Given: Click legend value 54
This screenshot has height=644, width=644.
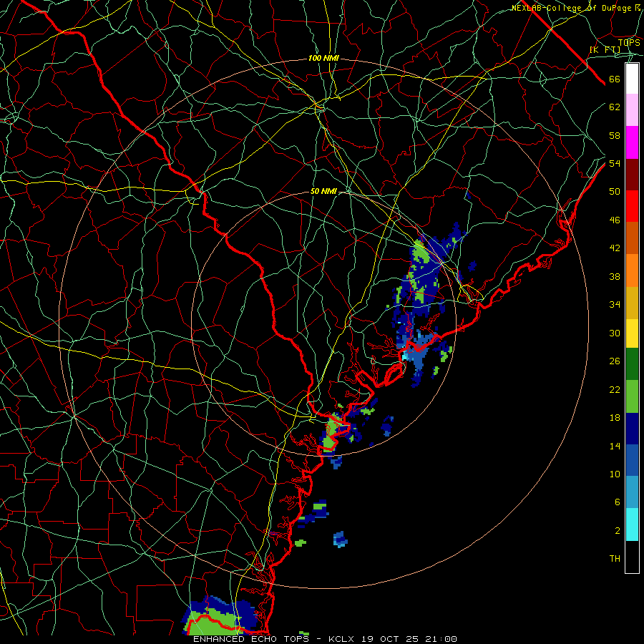Looking at the screenshot, I should tap(615, 163).
